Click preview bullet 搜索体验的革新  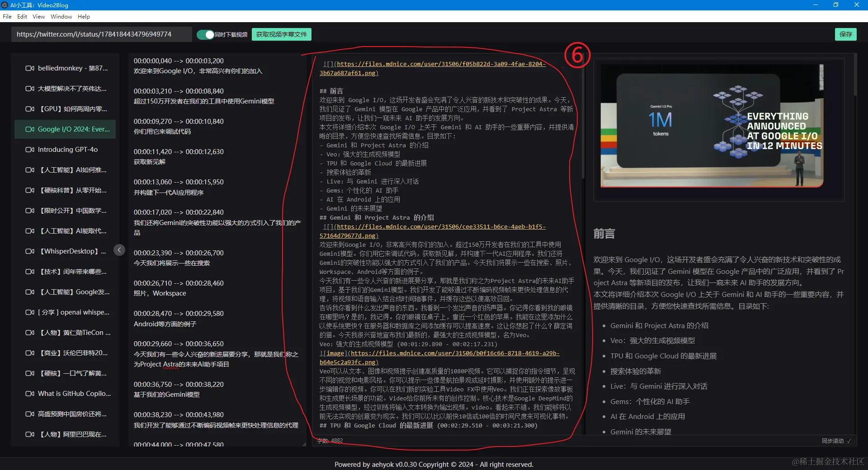pyautogui.click(x=636, y=371)
